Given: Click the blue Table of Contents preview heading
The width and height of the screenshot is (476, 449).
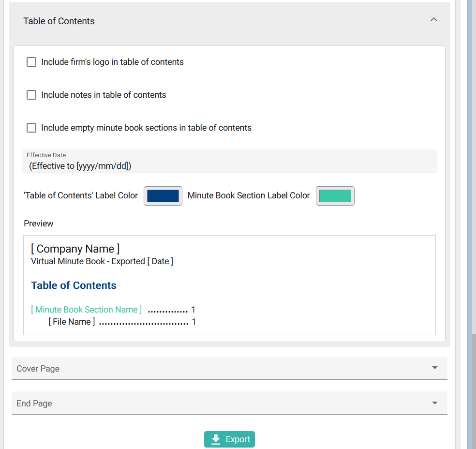Looking at the screenshot, I should point(74,285).
